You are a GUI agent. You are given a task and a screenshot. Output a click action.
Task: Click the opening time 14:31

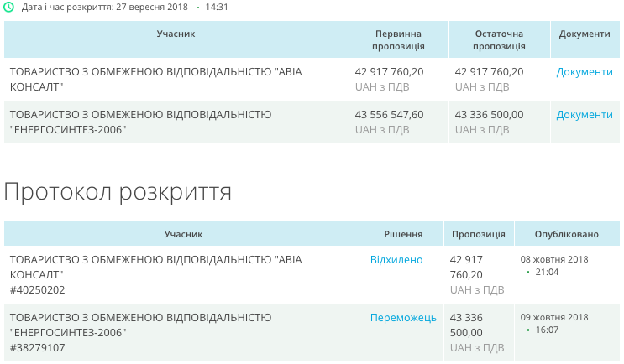(217, 7)
